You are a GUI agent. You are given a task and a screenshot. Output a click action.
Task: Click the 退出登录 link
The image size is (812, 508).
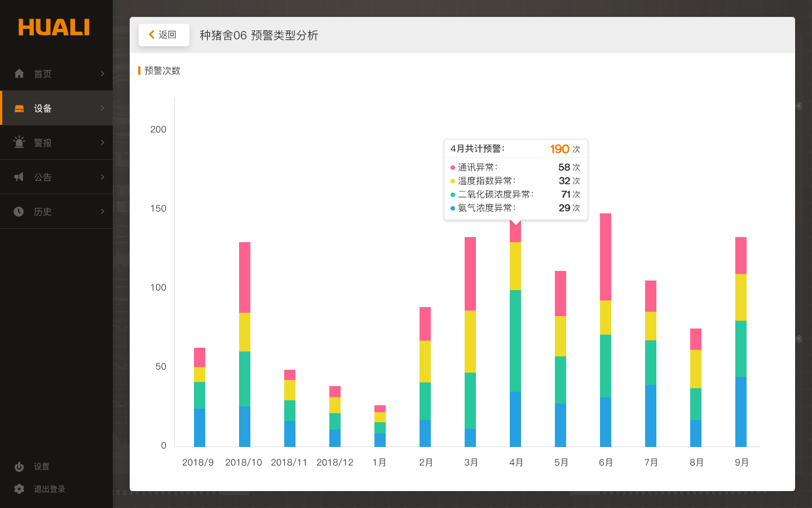click(50, 489)
